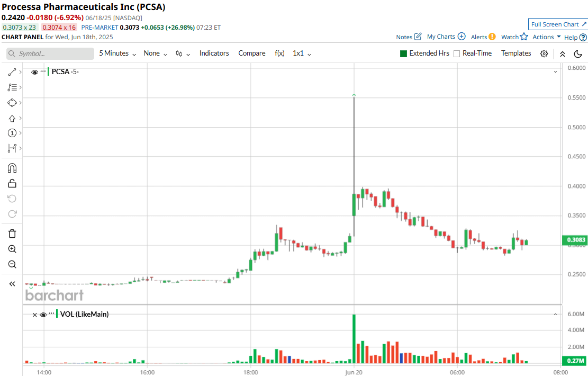
Task: Open the Compare menu
Action: tap(252, 53)
